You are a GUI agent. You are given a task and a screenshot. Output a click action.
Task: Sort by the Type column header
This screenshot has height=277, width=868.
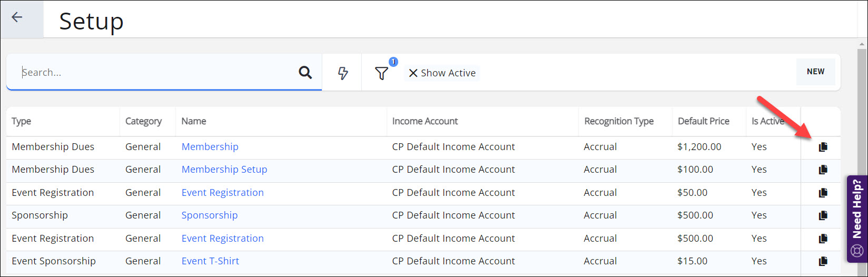click(22, 121)
